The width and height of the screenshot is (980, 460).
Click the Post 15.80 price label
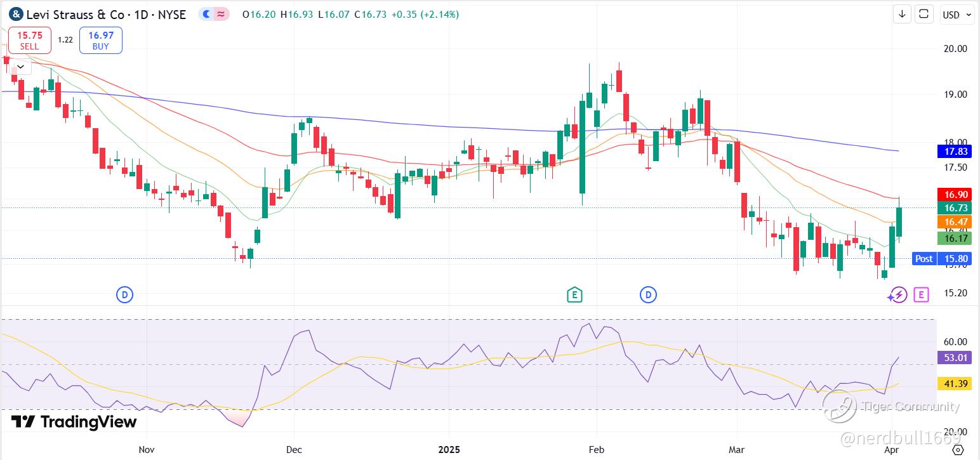coord(942,258)
